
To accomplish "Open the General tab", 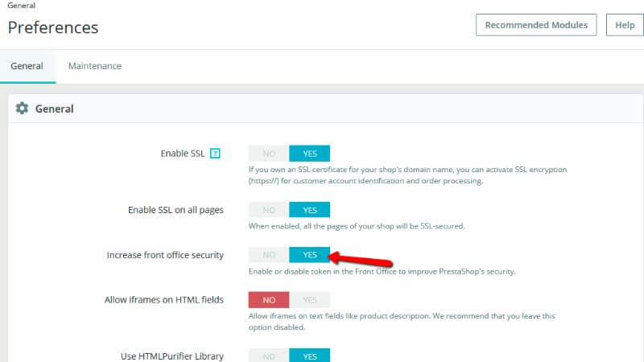I will pos(27,66).
